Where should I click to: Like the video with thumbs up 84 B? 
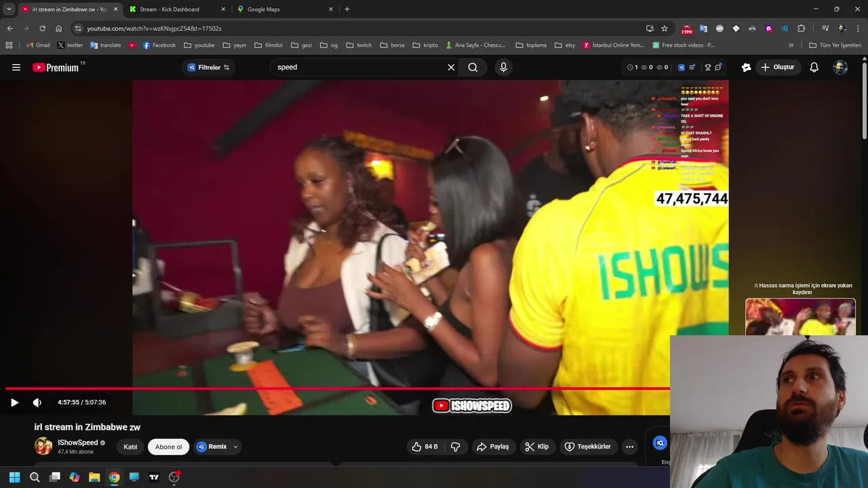click(425, 447)
